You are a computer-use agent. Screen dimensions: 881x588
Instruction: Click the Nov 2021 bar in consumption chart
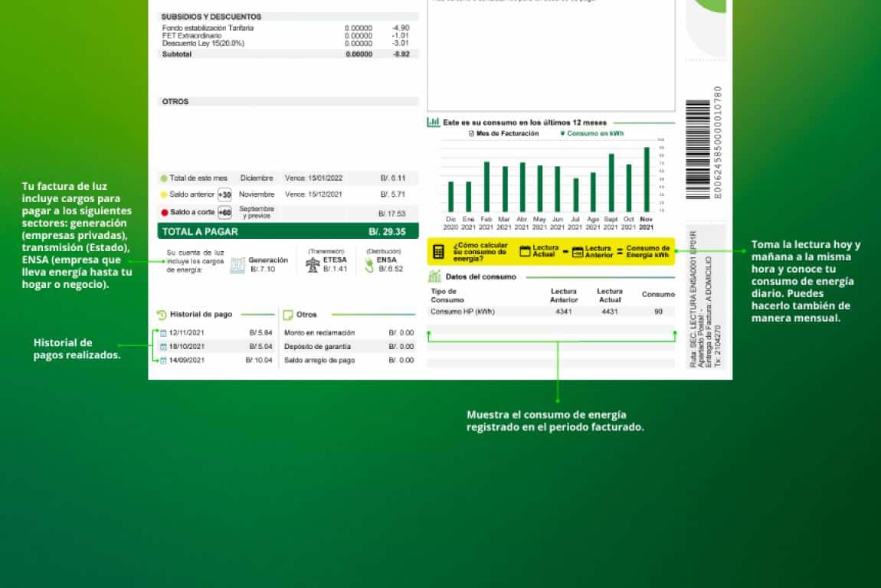646,180
